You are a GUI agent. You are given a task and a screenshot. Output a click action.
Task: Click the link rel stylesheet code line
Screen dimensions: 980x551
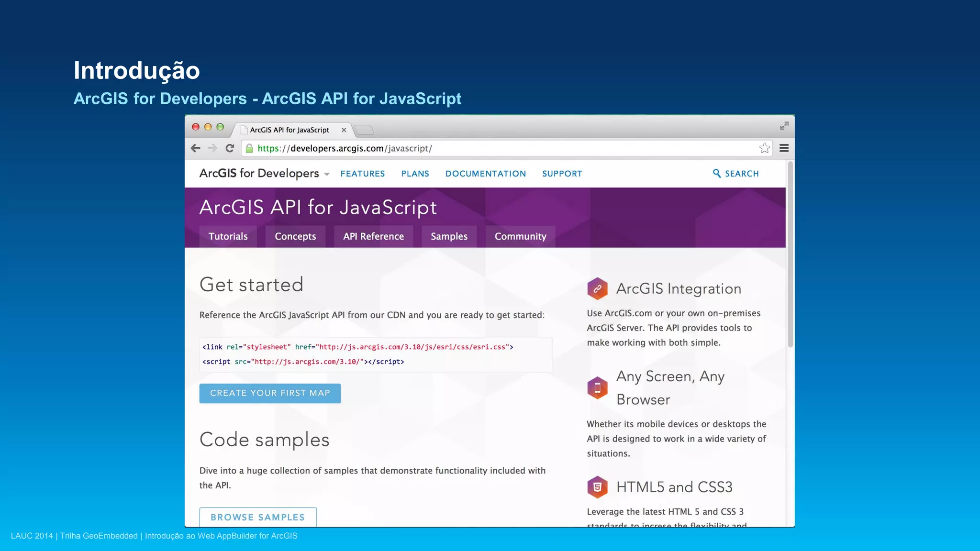click(x=357, y=347)
